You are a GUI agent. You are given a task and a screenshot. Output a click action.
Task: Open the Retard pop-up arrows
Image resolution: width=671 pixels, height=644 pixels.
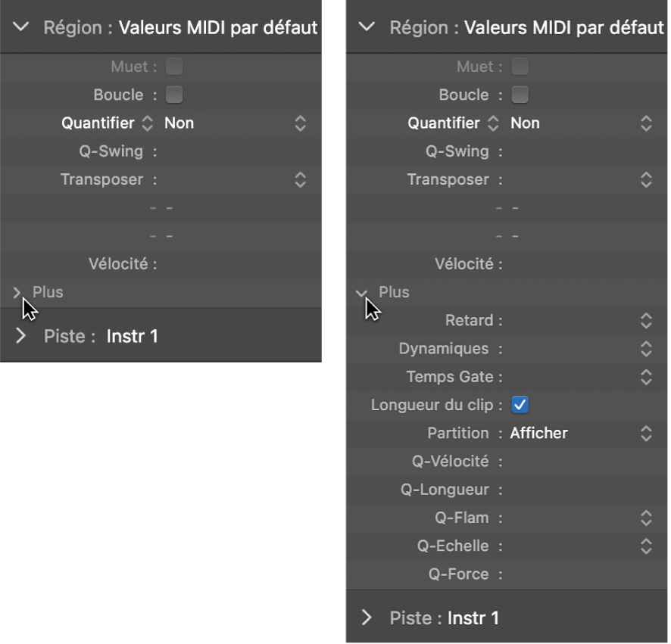click(646, 320)
